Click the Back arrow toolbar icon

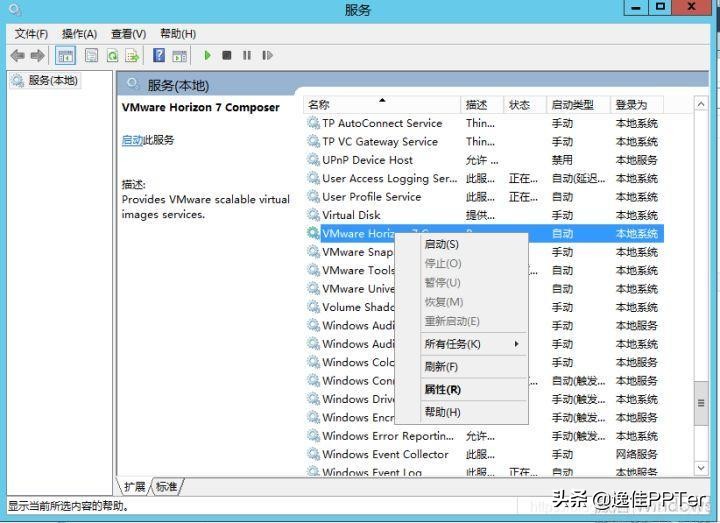(x=17, y=56)
